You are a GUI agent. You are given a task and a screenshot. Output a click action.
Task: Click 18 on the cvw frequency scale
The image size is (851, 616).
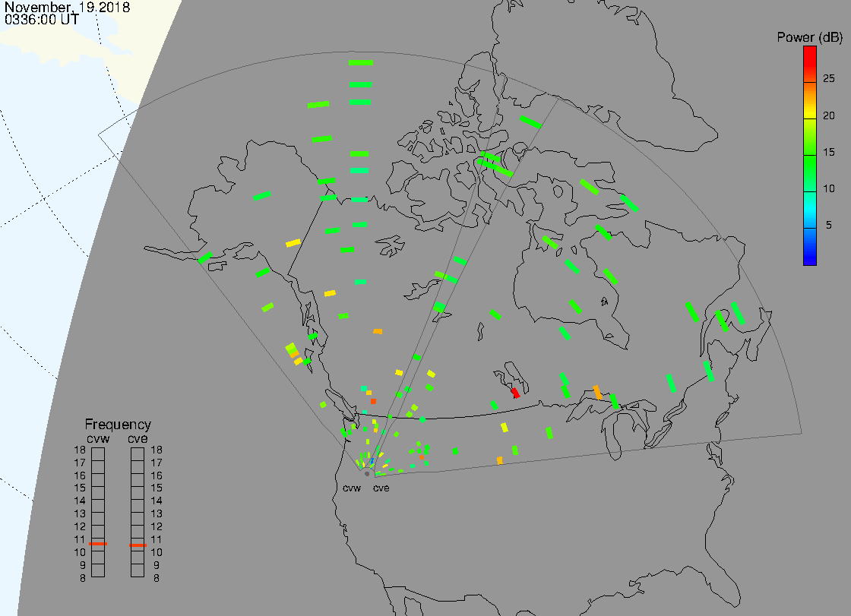click(80, 450)
